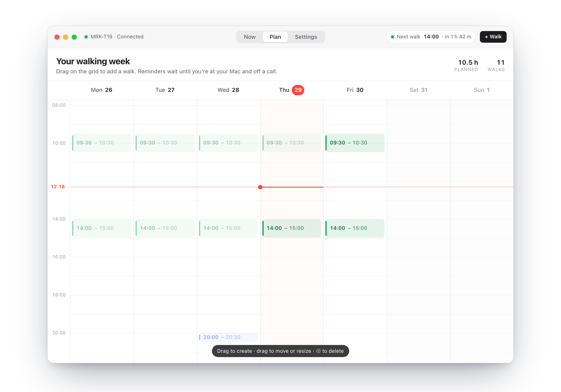Click the green MRK-T19 connection status dot
Image resolution: width=561 pixels, height=392 pixels.
[x=86, y=37]
